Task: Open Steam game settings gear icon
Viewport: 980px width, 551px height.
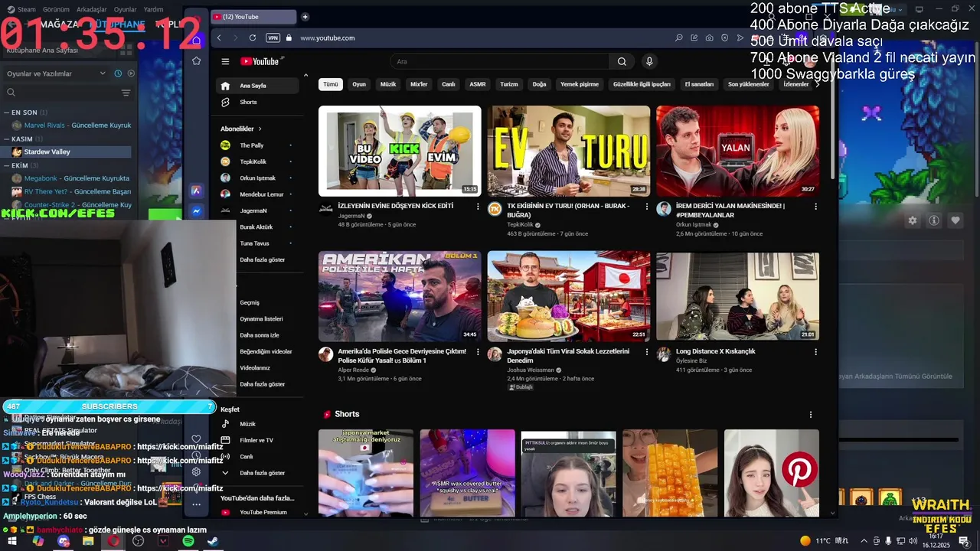Action: click(x=913, y=220)
